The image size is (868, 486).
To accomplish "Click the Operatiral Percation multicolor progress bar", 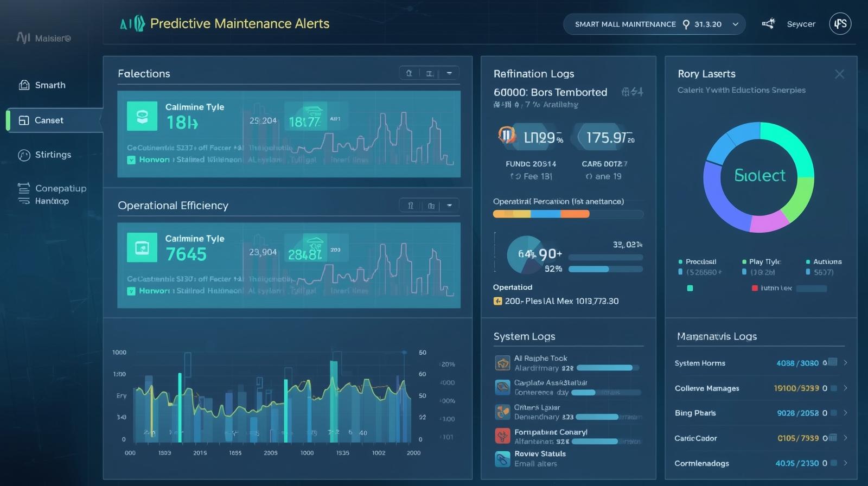I will point(567,214).
